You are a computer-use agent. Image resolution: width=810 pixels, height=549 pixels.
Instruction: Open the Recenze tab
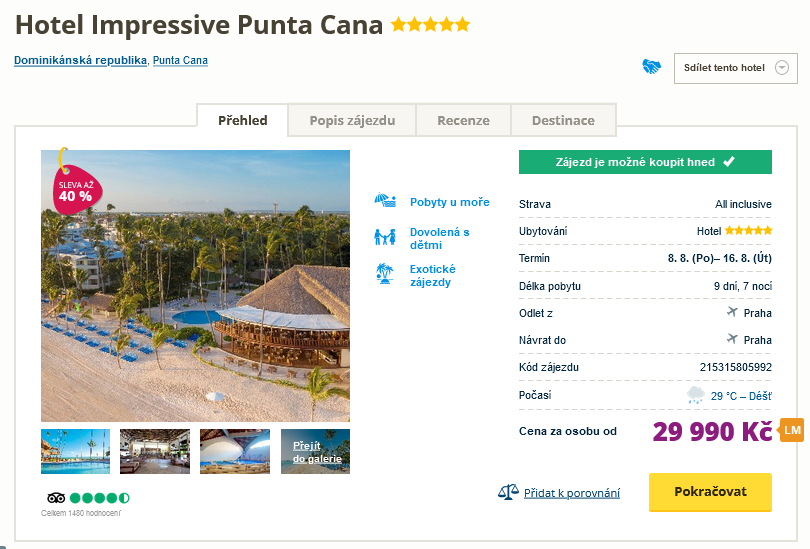(463, 120)
